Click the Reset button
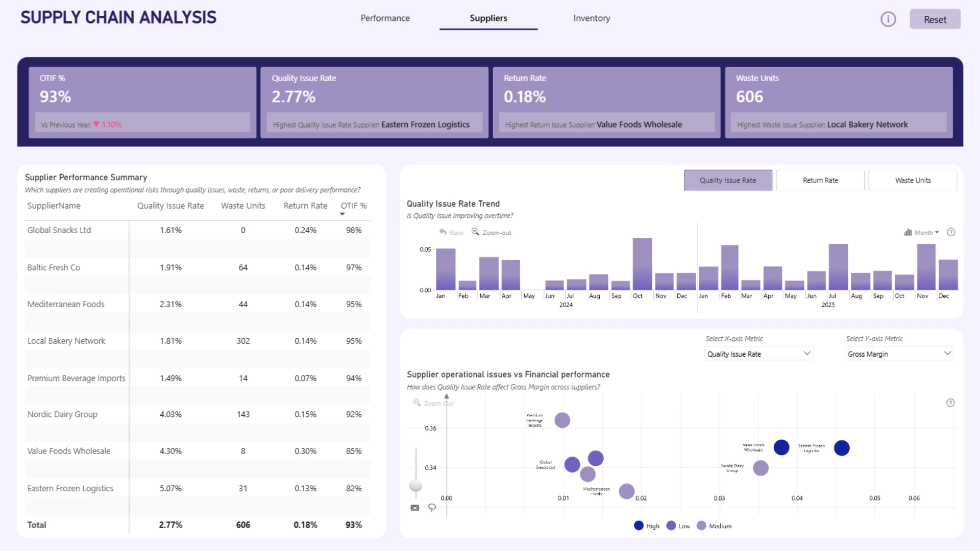Image resolution: width=980 pixels, height=551 pixels. 935,19
